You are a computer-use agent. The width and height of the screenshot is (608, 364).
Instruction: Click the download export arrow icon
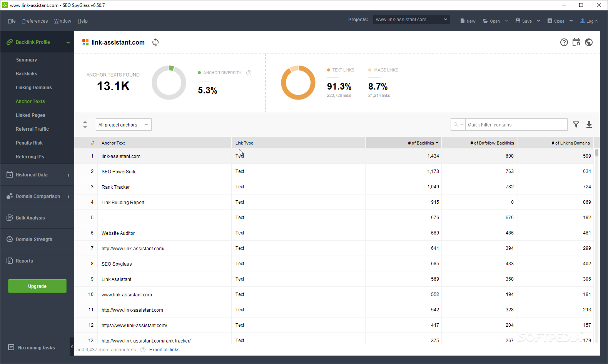pos(589,125)
